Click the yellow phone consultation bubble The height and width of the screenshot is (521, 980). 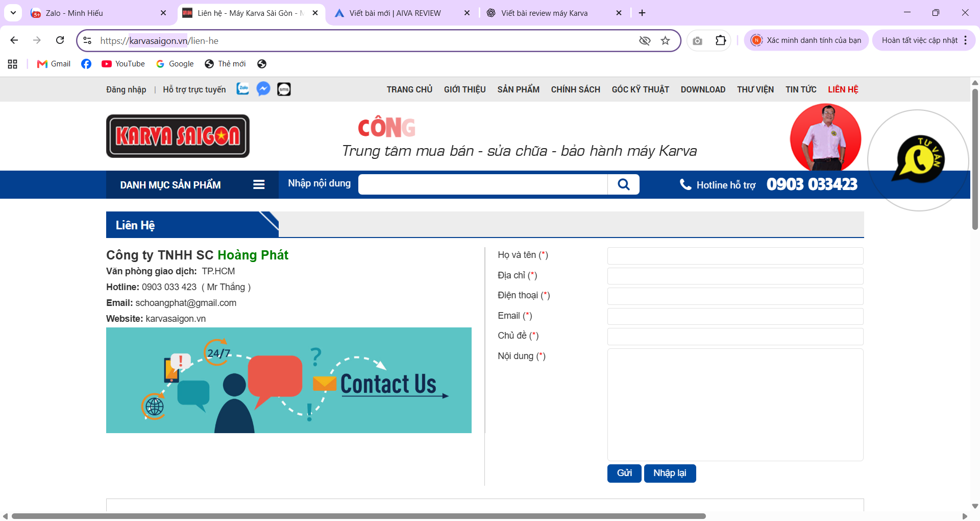tap(919, 159)
